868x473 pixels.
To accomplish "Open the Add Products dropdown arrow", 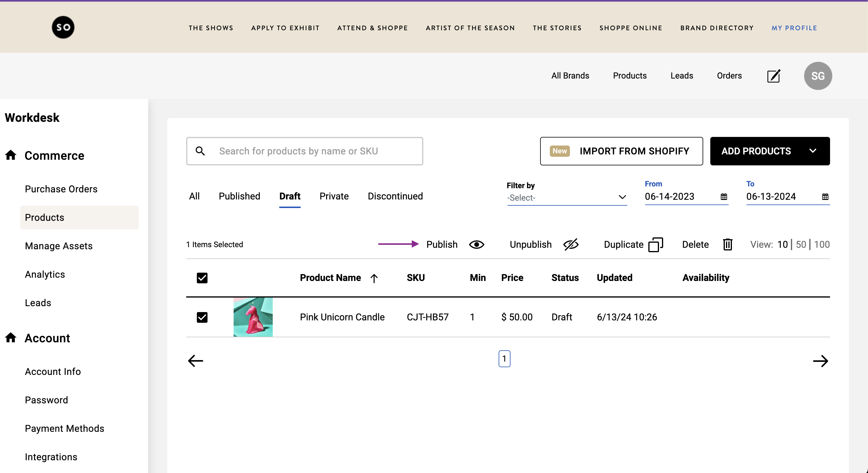I will pos(812,151).
